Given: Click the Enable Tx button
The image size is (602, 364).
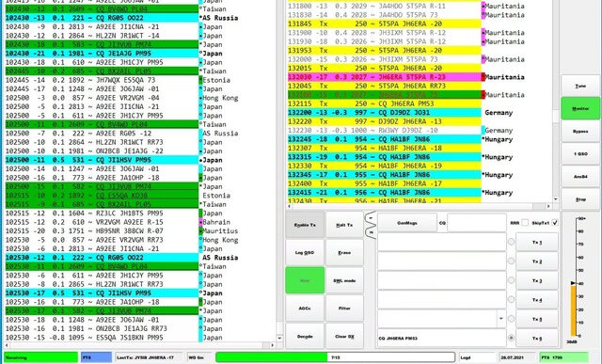Looking at the screenshot, I should coord(305,225).
